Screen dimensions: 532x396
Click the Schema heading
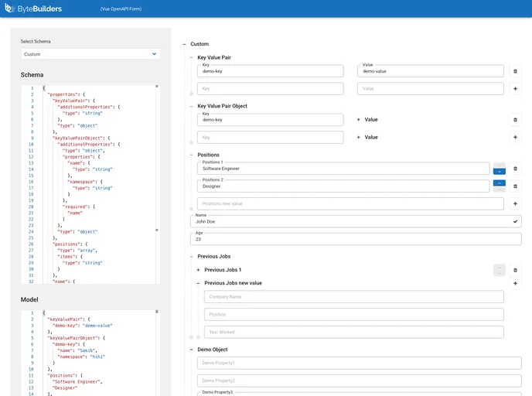tap(32, 75)
